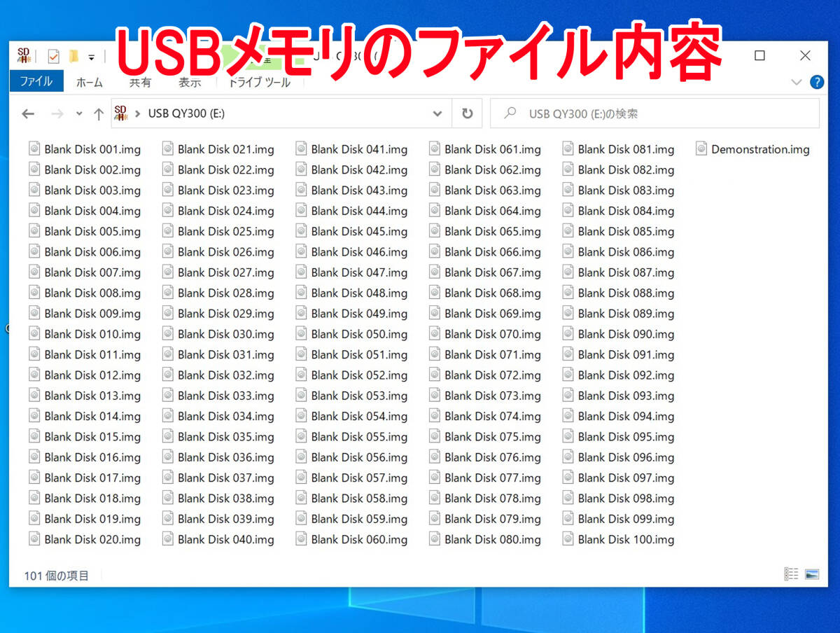This screenshot has width=840, height=633.
Task: Open the recent locations dropdown arrow
Action: [79, 113]
